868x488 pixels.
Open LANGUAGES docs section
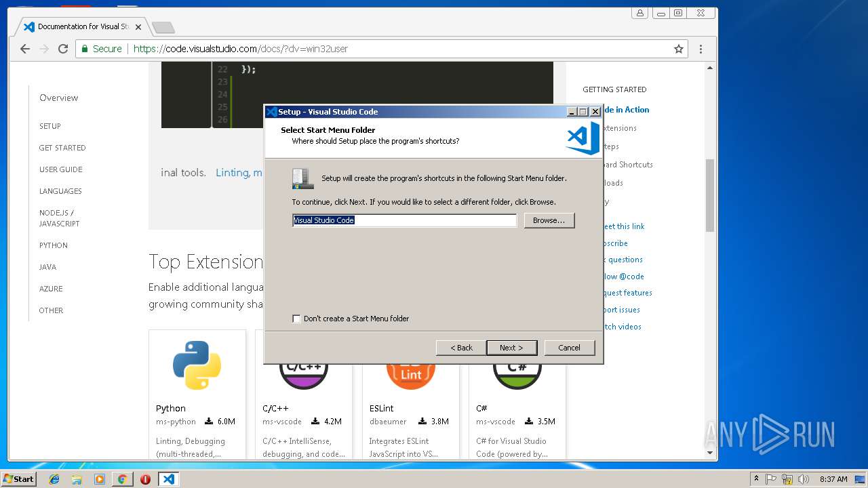click(x=60, y=191)
